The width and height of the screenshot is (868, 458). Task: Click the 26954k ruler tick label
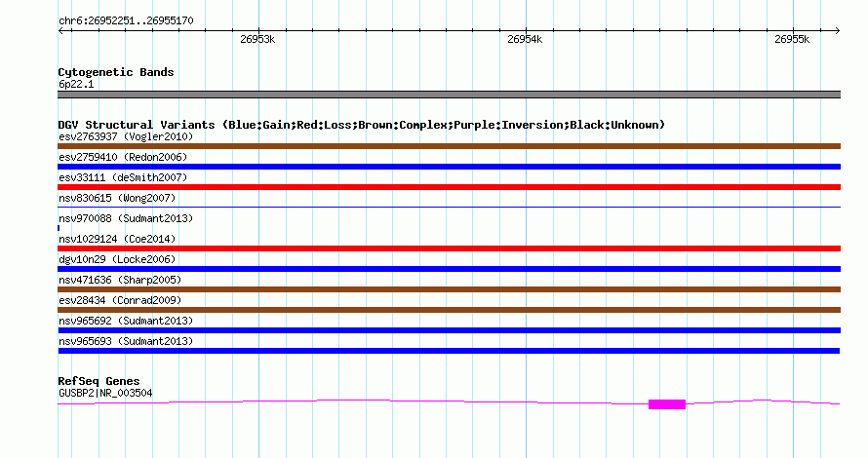tap(525, 39)
